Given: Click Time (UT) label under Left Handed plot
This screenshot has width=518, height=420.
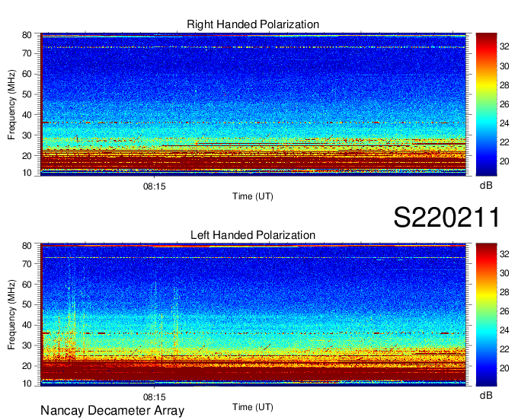Looking at the screenshot, I should click(x=253, y=407).
